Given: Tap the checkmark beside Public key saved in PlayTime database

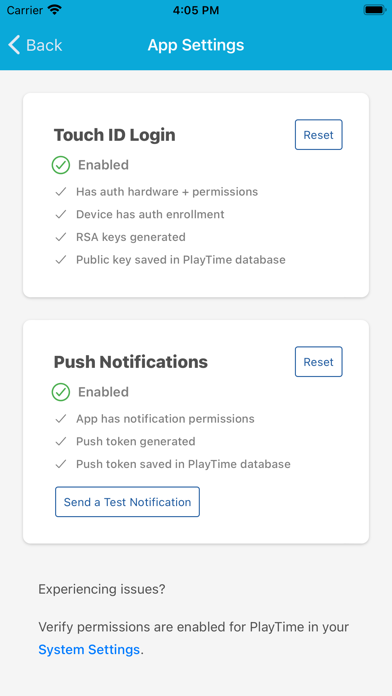Looking at the screenshot, I should (x=61, y=260).
